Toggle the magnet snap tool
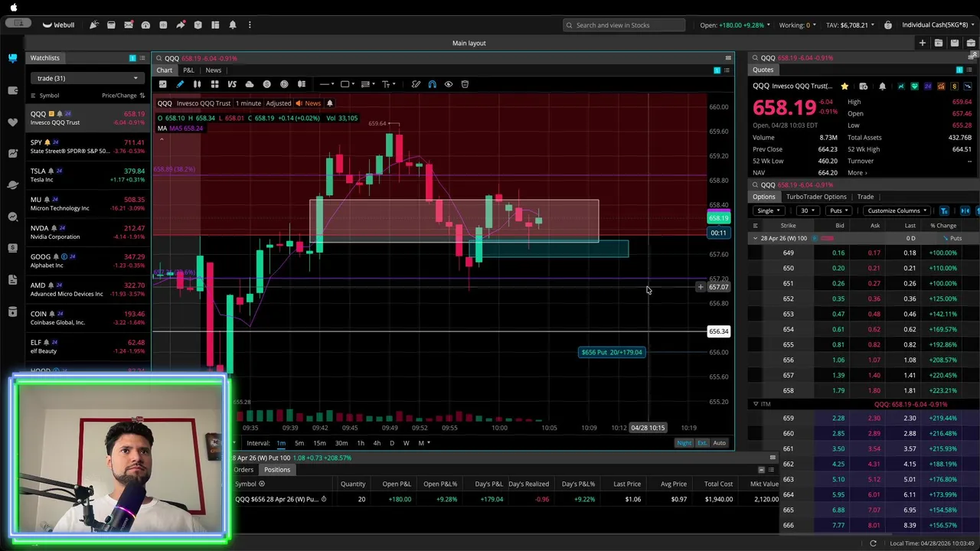The width and height of the screenshot is (980, 551). [432, 84]
